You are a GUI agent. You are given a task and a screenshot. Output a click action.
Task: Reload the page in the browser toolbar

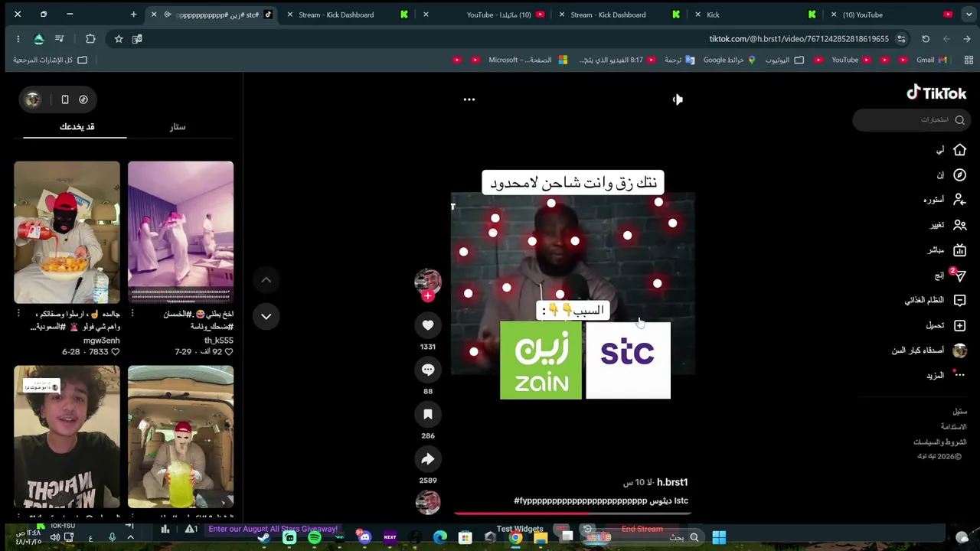926,39
